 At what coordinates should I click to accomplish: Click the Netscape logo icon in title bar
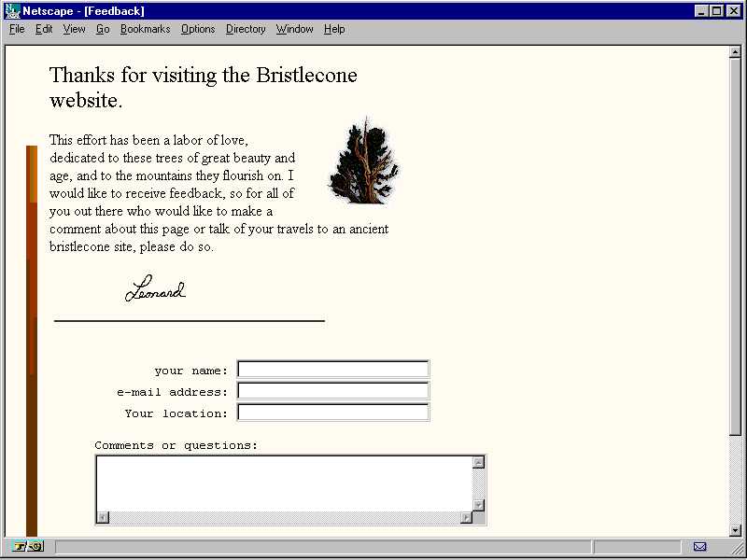[12, 11]
